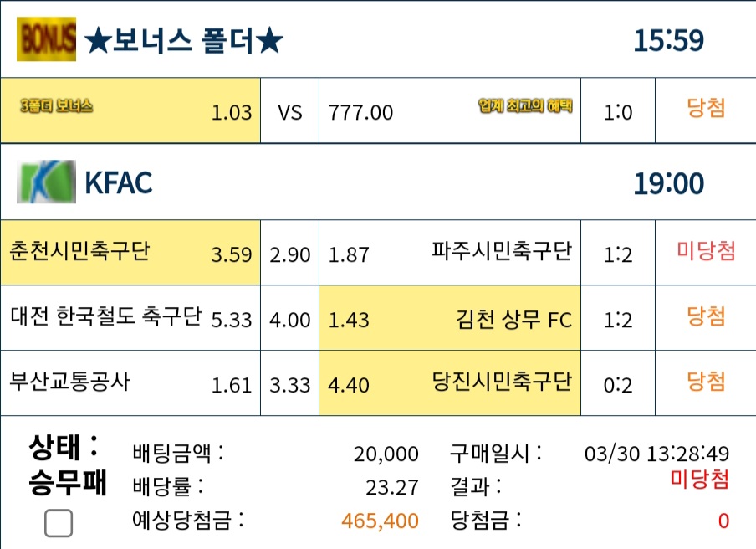Select draw odds 4.00 for 대전 match
This screenshot has width=756, height=549.
tap(289, 318)
